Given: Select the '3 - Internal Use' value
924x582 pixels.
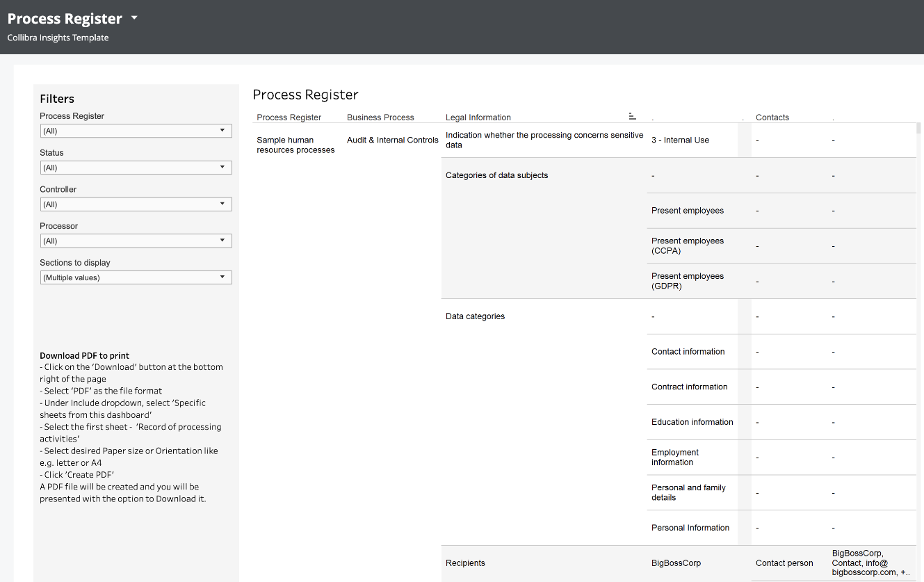Looking at the screenshot, I should click(680, 140).
